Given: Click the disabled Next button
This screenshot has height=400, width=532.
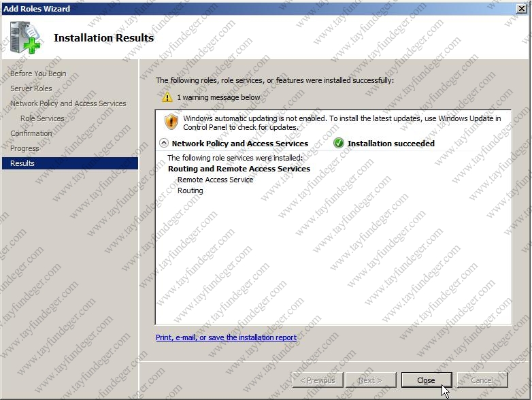Looking at the screenshot, I should [371, 380].
